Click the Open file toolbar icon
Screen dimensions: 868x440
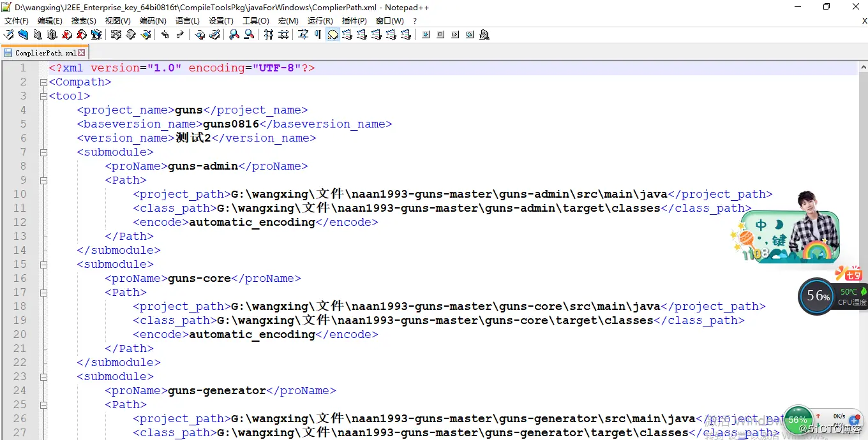click(x=23, y=34)
